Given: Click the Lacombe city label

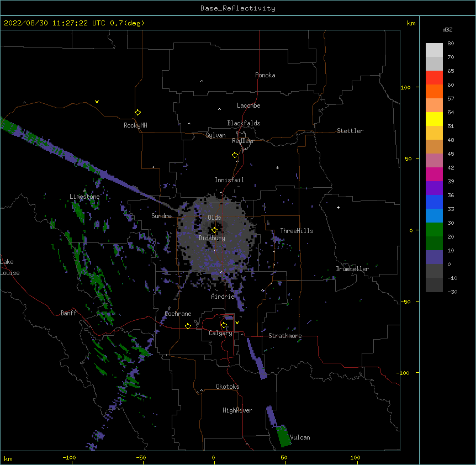Looking at the screenshot, I should (x=248, y=105).
